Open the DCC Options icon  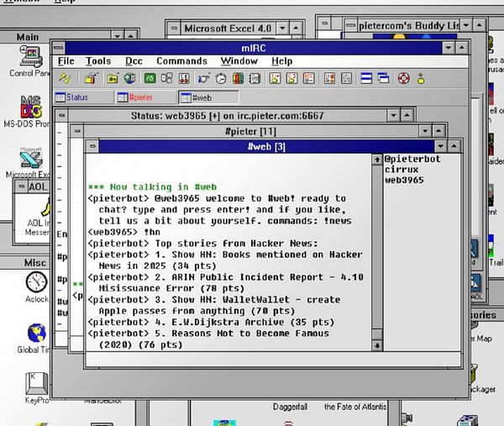[309, 78]
